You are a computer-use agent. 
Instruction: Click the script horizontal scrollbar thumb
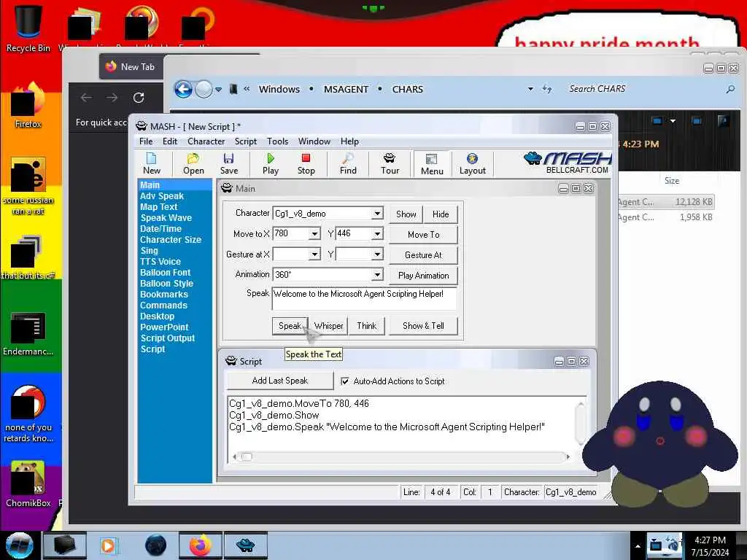coord(247,456)
